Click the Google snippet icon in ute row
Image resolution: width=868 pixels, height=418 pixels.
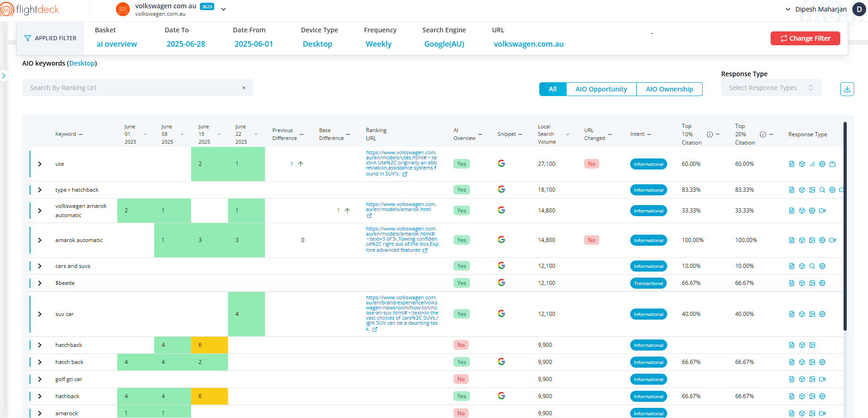point(501,164)
